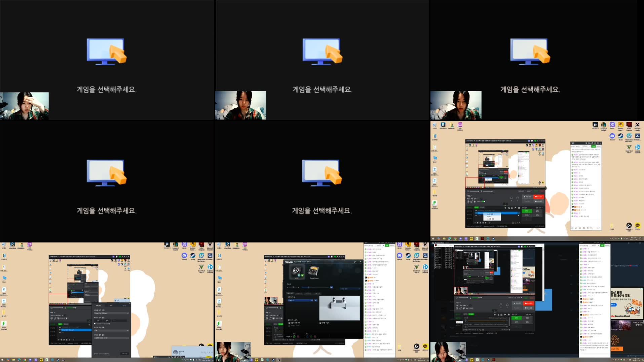
Task: Select the second tab in FreeShot's settings dialog
Action: (111, 306)
